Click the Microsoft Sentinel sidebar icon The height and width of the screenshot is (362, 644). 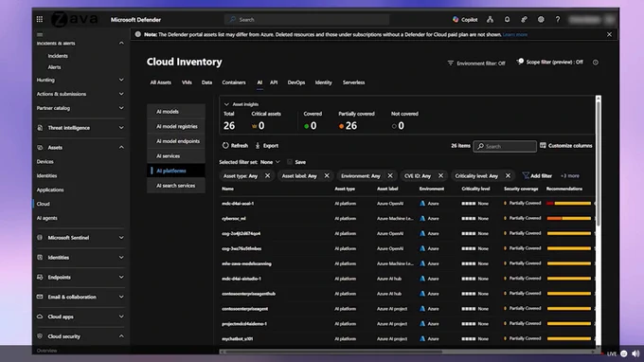click(x=40, y=238)
